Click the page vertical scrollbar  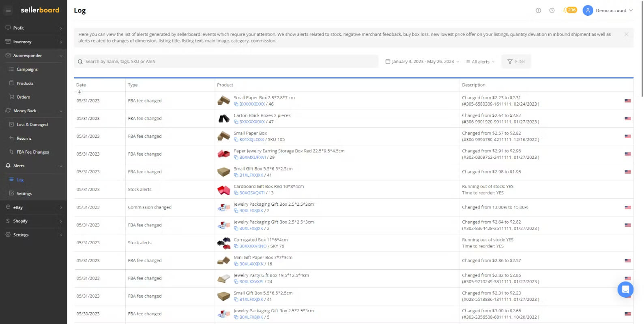(x=642, y=49)
